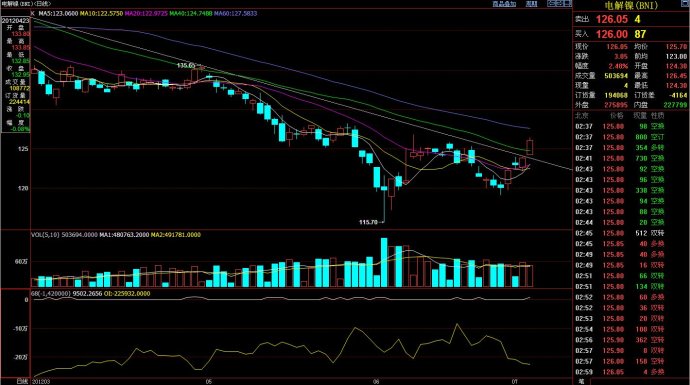This screenshot has height=385, width=690.
Task: Click the 外盘 275895 value
Action: click(616, 105)
